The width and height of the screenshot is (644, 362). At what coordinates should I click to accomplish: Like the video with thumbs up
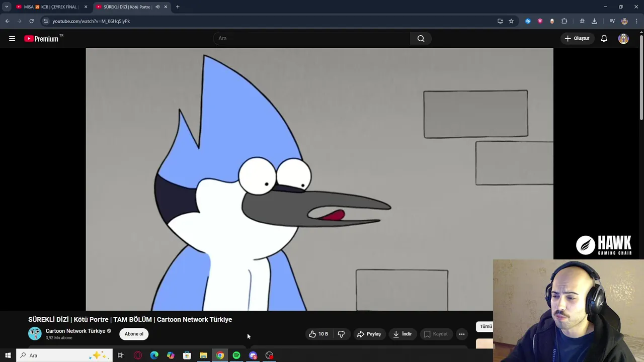pos(318,334)
